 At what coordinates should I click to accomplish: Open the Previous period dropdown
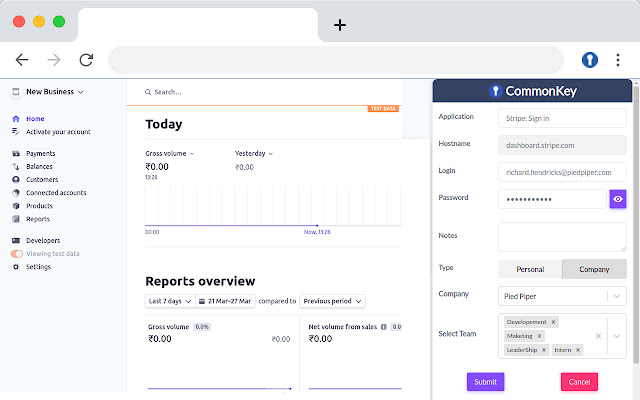pyautogui.click(x=332, y=301)
